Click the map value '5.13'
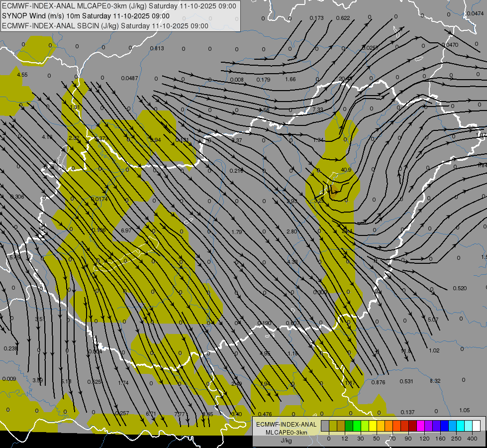 [66, 381]
